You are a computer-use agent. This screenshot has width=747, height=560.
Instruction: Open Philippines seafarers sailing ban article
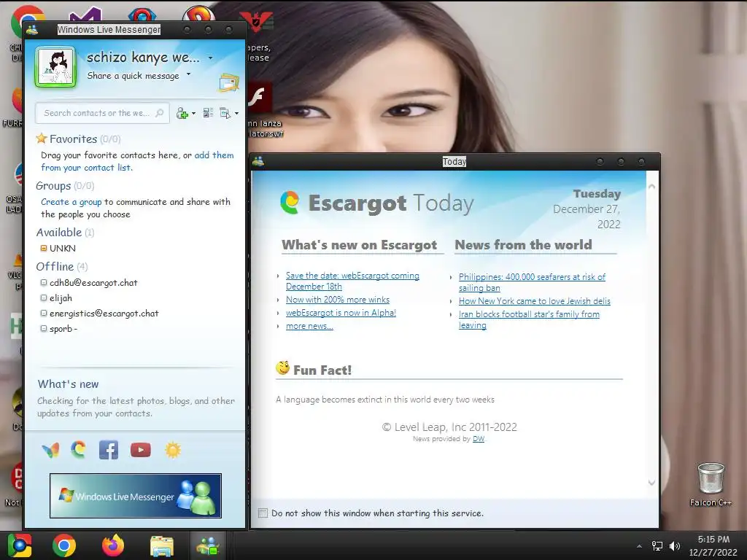coord(532,282)
